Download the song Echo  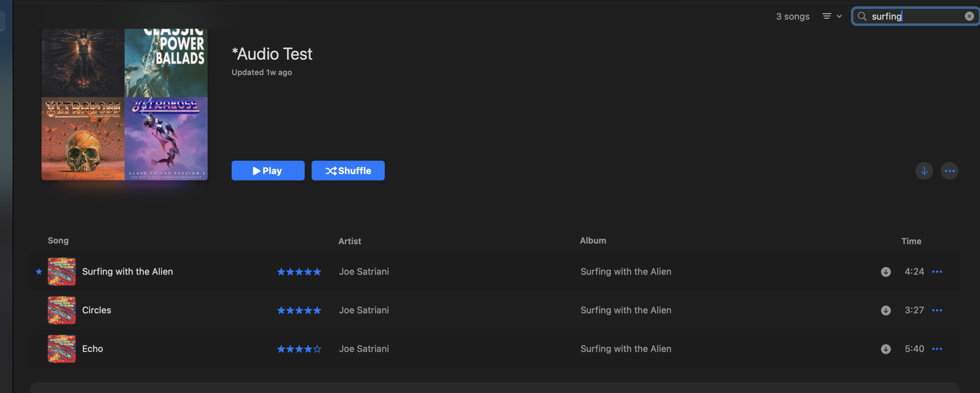(x=886, y=349)
